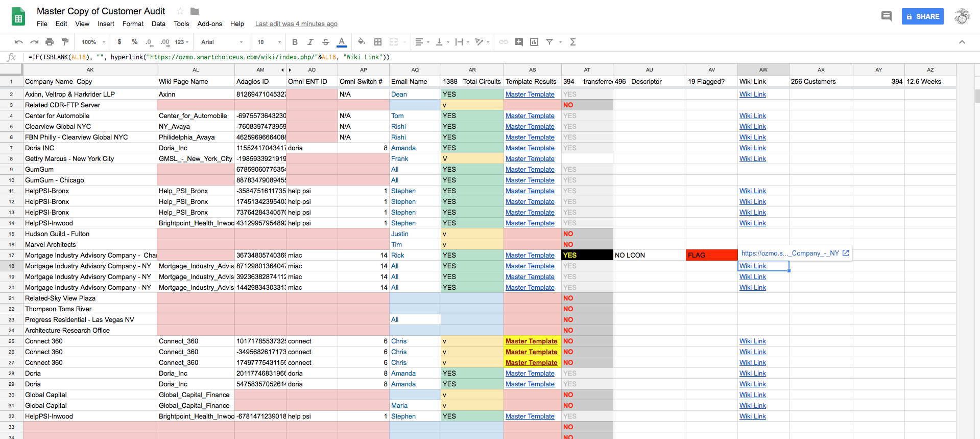Open the File menu
This screenshot has width=980, height=439.
42,24
